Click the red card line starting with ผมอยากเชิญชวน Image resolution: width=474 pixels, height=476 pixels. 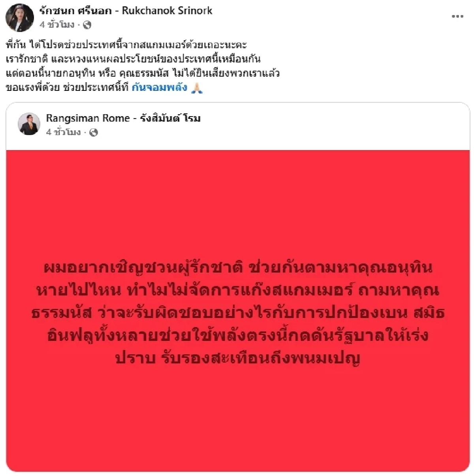click(238, 268)
